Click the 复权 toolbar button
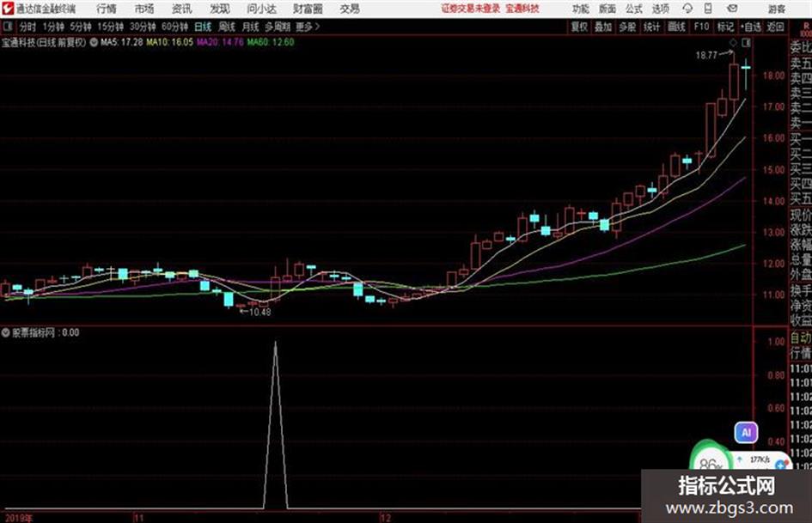 (x=579, y=27)
